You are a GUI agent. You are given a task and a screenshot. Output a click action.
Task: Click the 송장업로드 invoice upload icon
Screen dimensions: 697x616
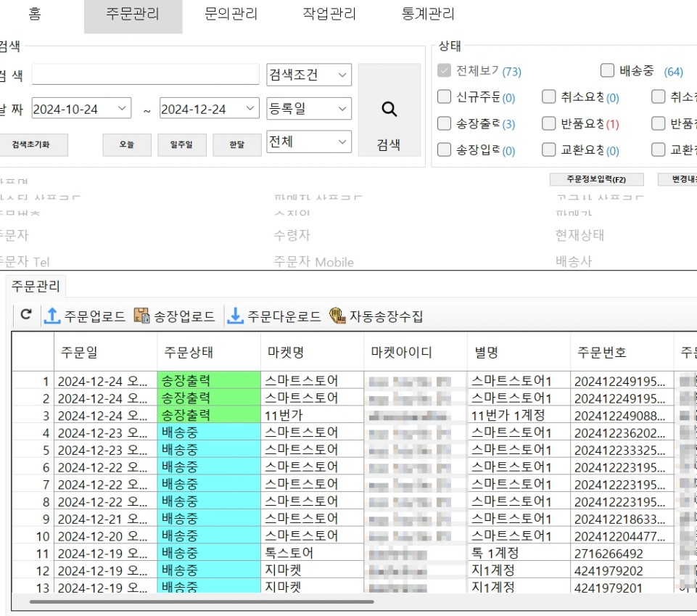pyautogui.click(x=141, y=316)
